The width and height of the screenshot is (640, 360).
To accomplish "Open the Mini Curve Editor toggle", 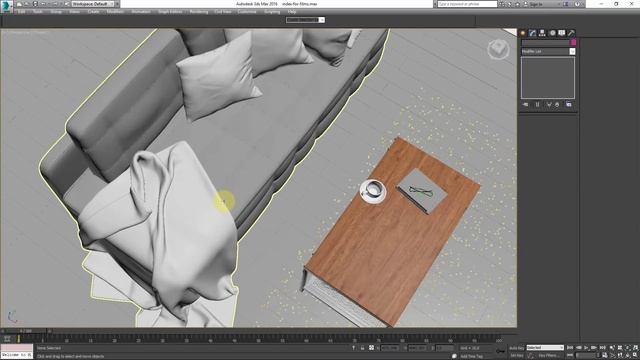I will pyautogui.click(x=7, y=339).
